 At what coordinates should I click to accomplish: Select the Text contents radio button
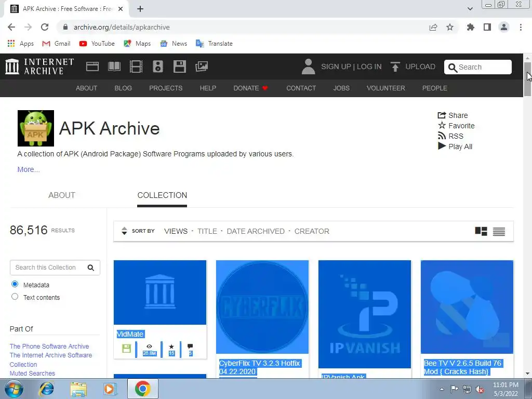pyautogui.click(x=15, y=297)
